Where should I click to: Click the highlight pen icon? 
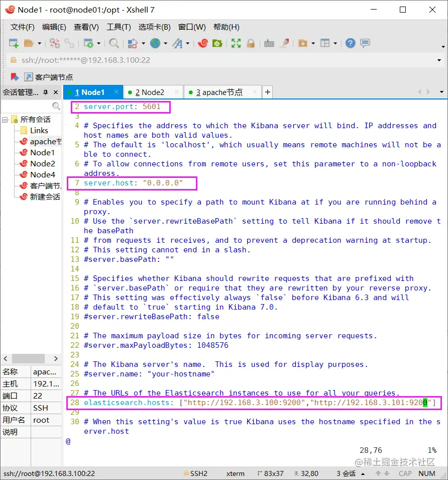click(285, 43)
